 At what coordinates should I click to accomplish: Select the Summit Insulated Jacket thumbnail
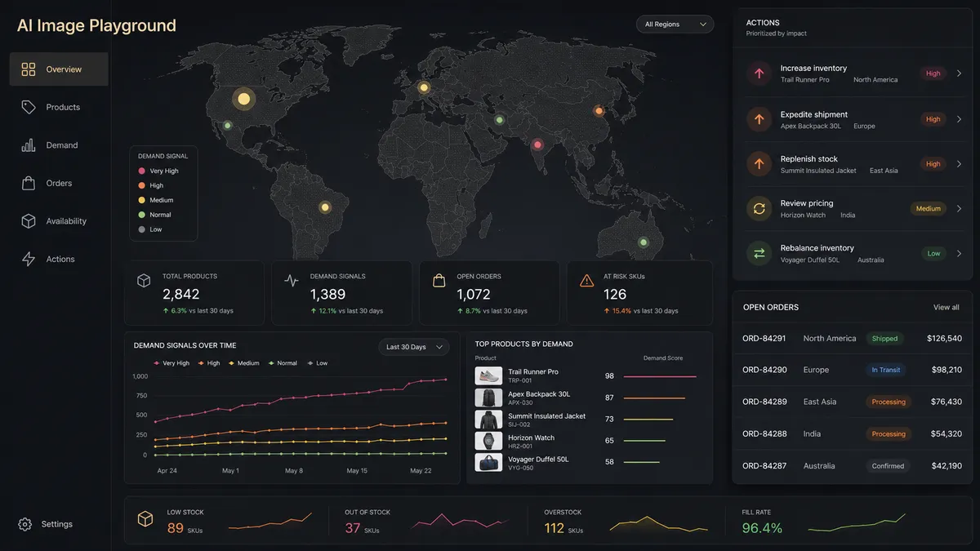488,420
